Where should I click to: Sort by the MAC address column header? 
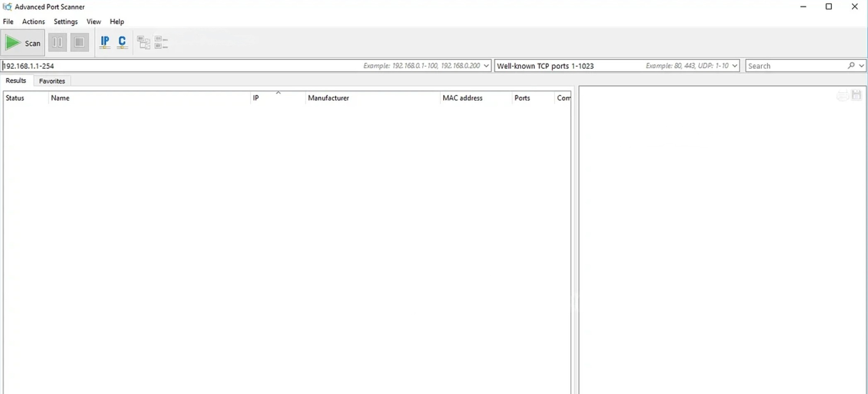click(476, 98)
